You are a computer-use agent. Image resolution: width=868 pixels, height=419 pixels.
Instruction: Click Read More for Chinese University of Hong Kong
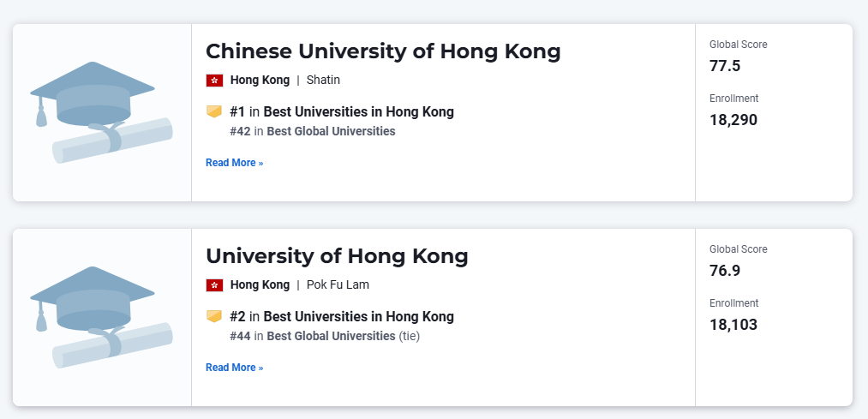pyautogui.click(x=234, y=163)
